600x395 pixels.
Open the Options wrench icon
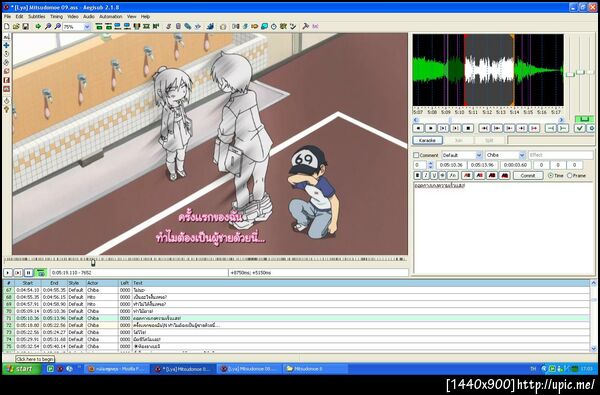(x=305, y=26)
